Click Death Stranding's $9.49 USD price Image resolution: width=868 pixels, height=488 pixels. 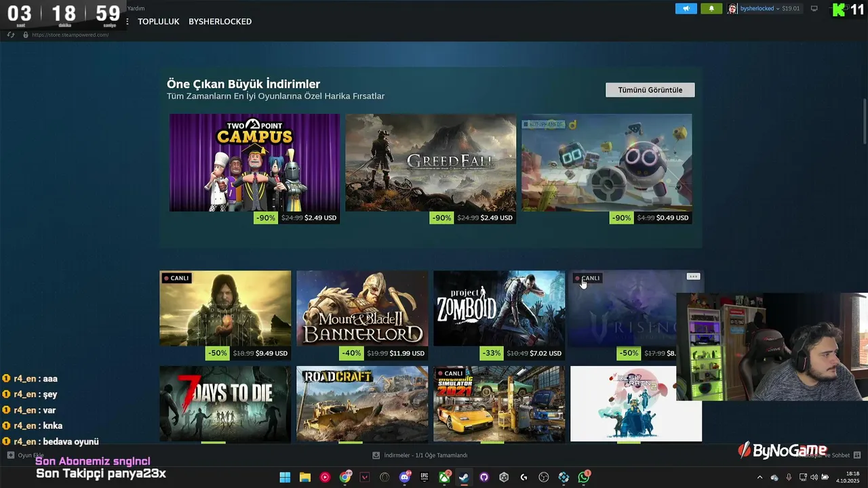271,353
